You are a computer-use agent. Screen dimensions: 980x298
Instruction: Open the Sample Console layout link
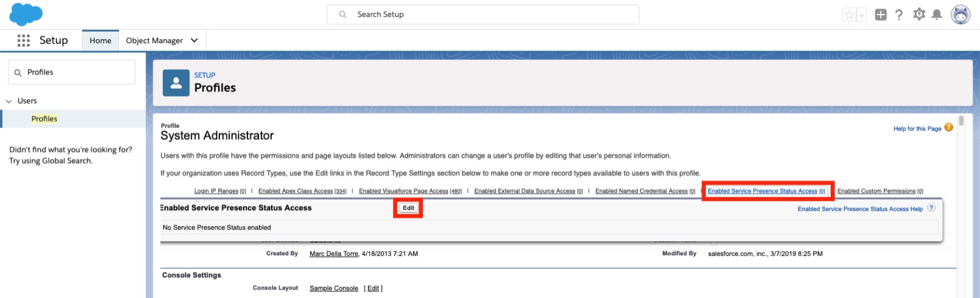pos(334,288)
